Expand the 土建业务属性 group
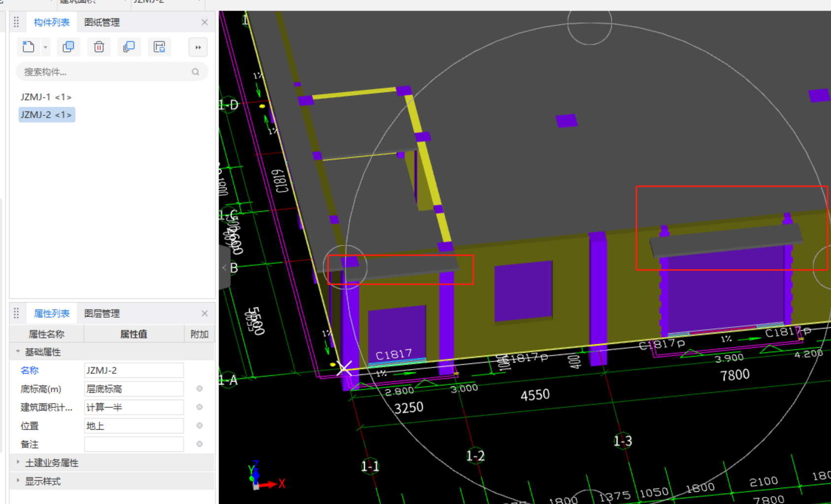Screen dimensions: 831x504 pos(18,463)
